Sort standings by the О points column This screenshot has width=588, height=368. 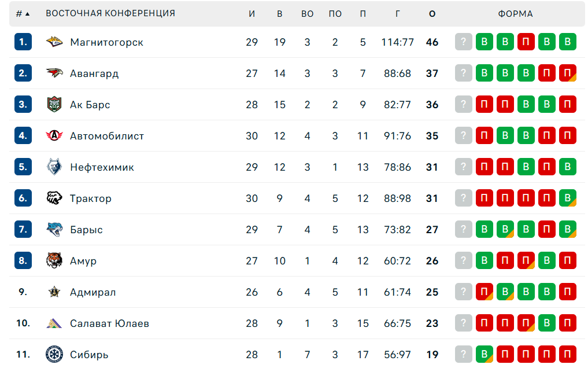[x=432, y=14]
